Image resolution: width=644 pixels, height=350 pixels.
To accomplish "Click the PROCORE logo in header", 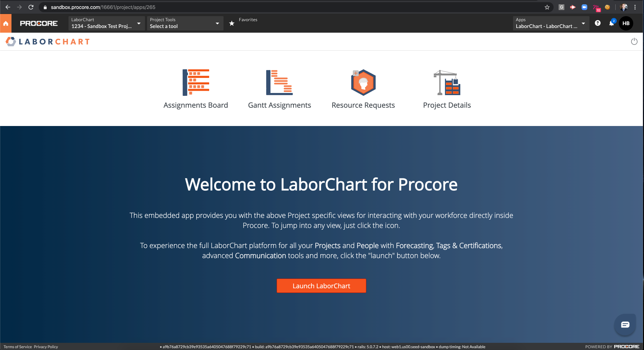I will (x=39, y=23).
